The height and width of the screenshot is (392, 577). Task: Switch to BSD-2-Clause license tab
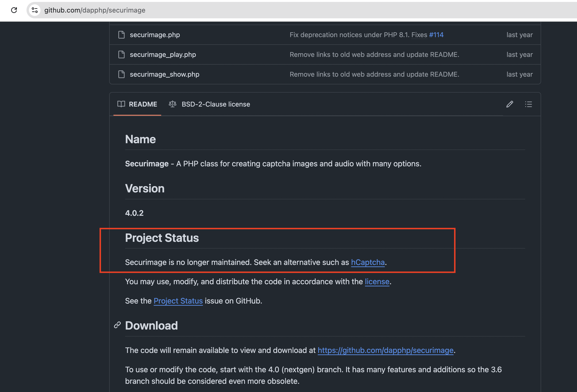[x=209, y=104]
